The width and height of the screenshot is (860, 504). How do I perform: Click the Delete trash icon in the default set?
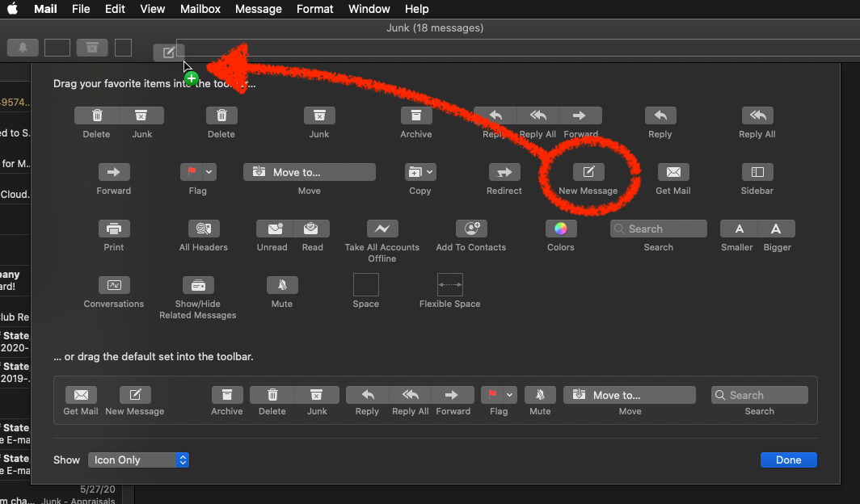point(272,395)
